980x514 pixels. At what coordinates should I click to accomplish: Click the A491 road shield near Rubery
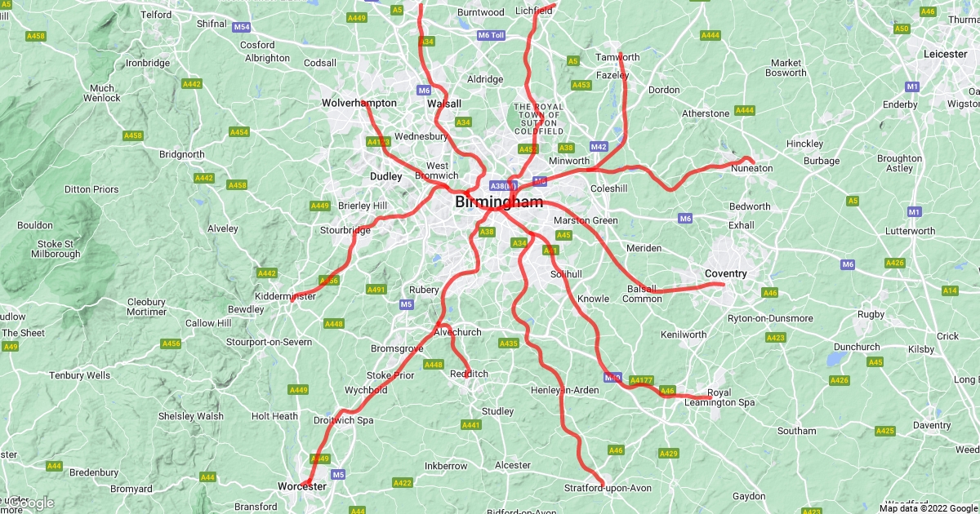click(376, 290)
